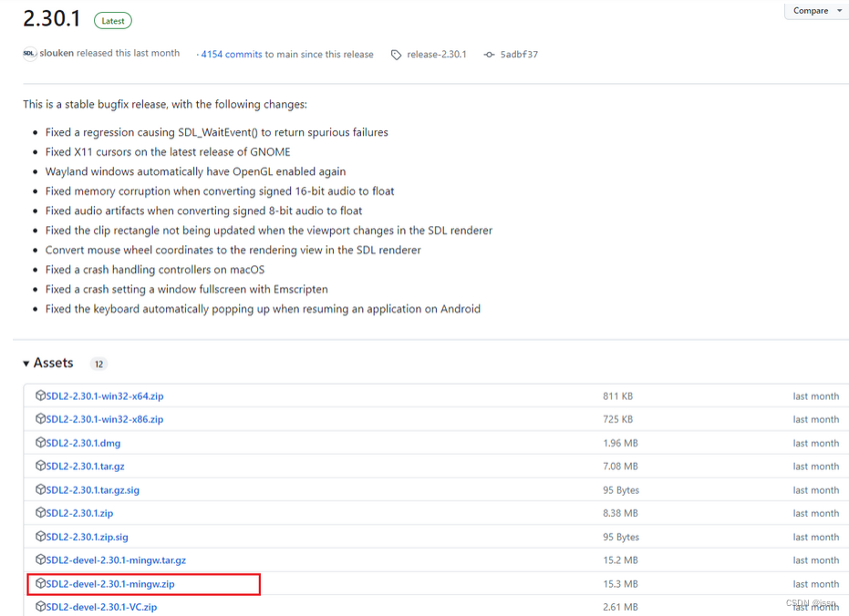This screenshot has height=616, width=849.
Task: Click the 2.30.1 release title
Action: click(51, 18)
